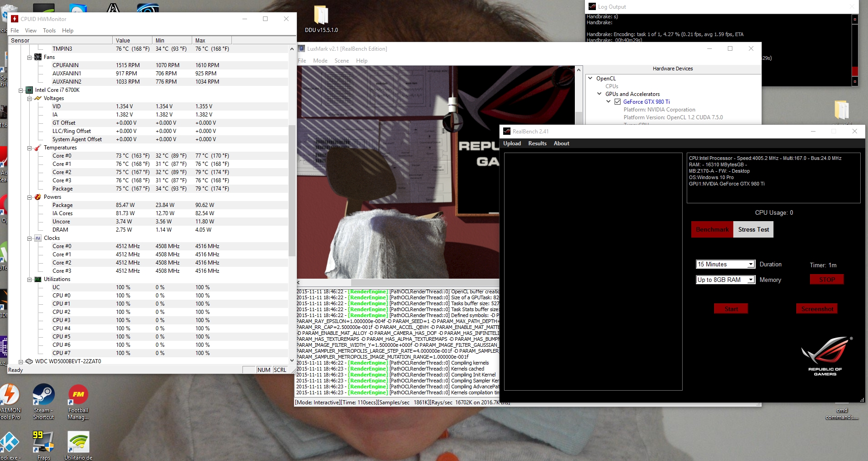The image size is (868, 461).
Task: Select the Intel Core i7 6700K chip icon
Action: point(29,90)
